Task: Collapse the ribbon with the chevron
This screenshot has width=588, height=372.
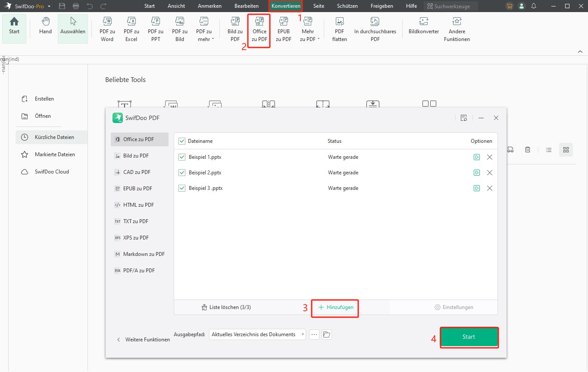Action: (580, 51)
